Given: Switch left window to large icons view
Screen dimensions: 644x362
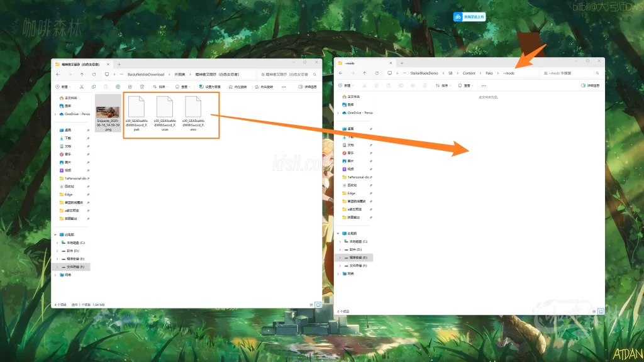Looking at the screenshot, I should tap(318, 305).
